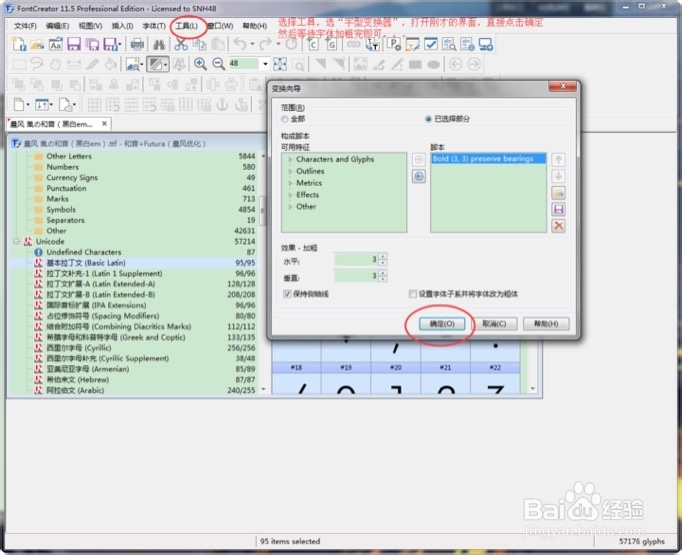Screen dimensions: 682x555
Task: Click the Print icon
Action: click(137, 44)
